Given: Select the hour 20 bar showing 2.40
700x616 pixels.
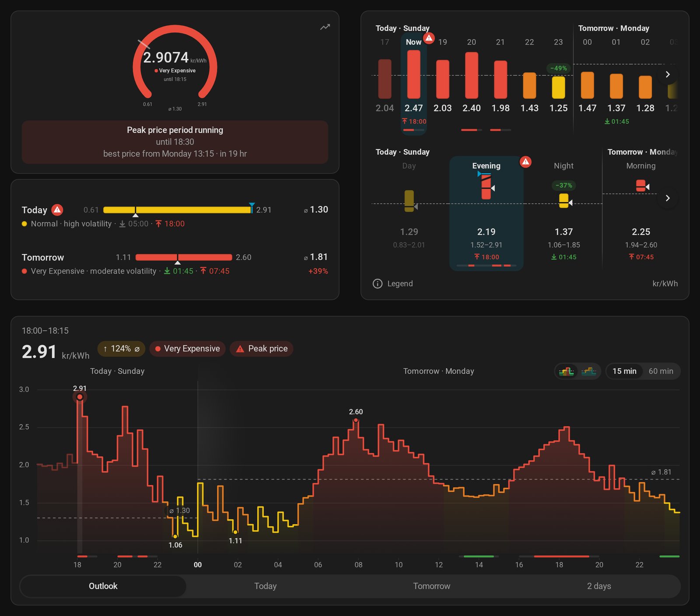Looking at the screenshot, I should pyautogui.click(x=472, y=75).
